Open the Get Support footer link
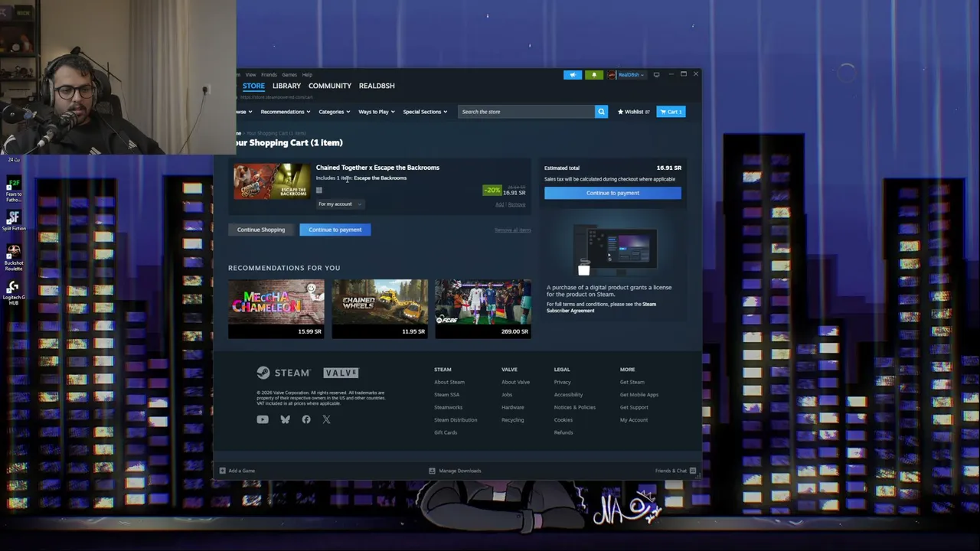The height and width of the screenshot is (551, 980). pos(634,407)
